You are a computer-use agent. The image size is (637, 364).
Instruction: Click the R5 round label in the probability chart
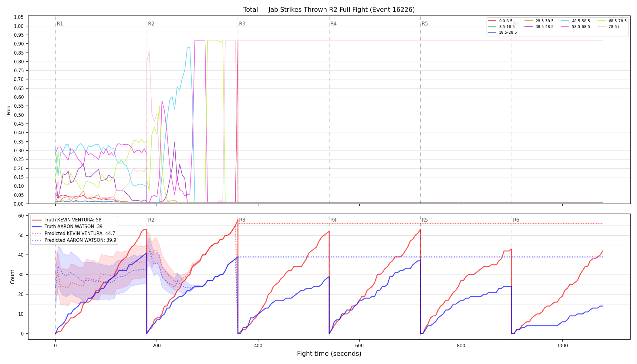425,24
